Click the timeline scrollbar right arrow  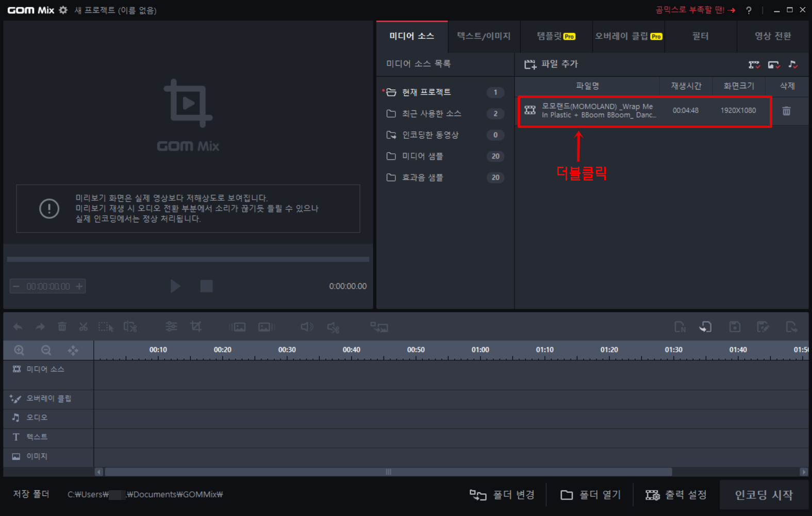(x=803, y=472)
